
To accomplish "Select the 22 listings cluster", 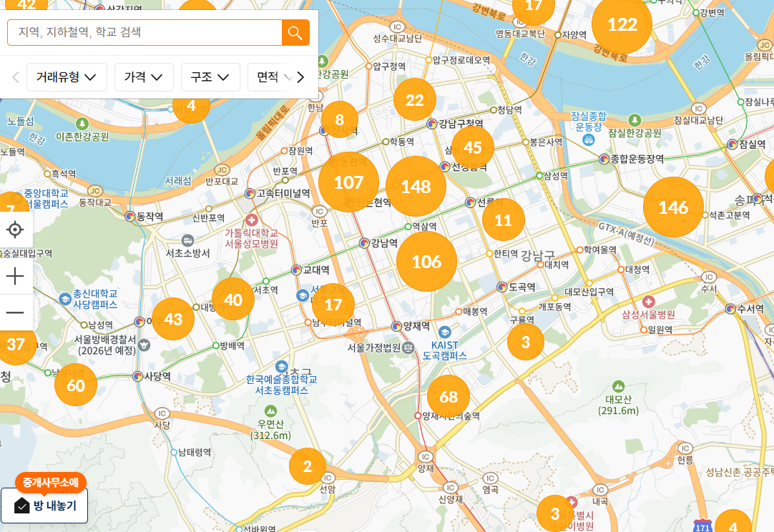I will [415, 99].
